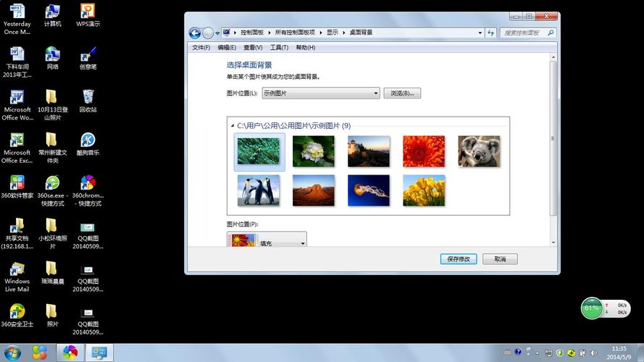
Task: Click the 保存修改 button
Action: click(459, 259)
